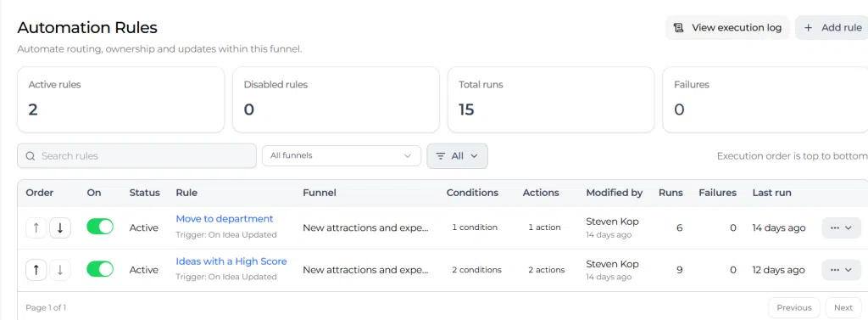The height and width of the screenshot is (320, 868).
Task: Click the funnel name in Ideas with a High Score row
Action: 366,270
